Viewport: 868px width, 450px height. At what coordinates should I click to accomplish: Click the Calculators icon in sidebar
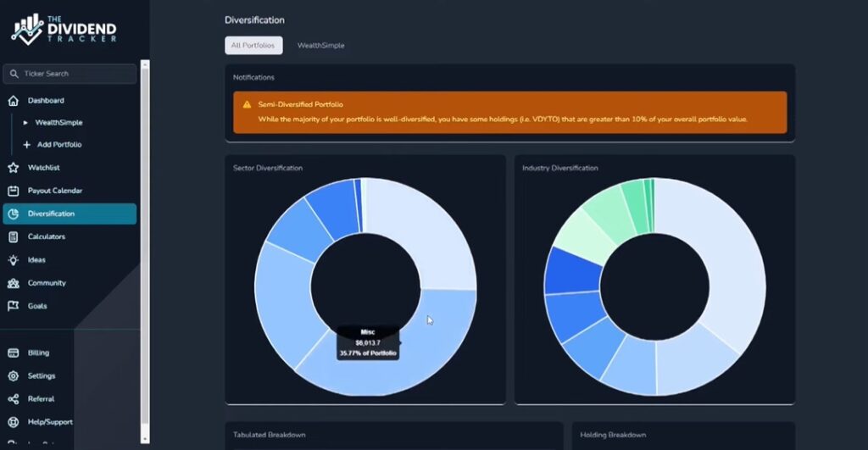pyautogui.click(x=13, y=237)
